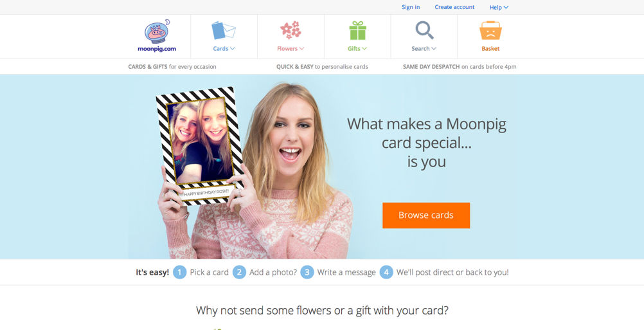This screenshot has width=644, height=330.
Task: Expand the Search dropdown
Action: 424,48
